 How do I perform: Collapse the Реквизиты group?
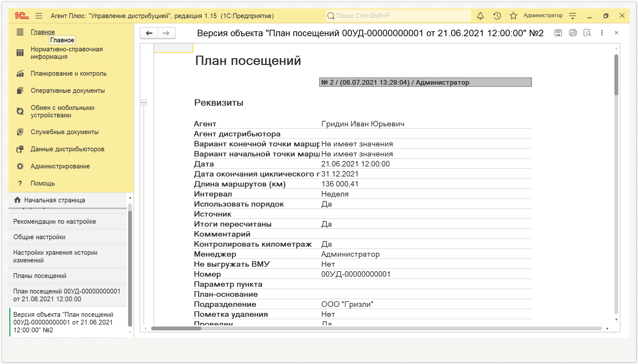(144, 102)
